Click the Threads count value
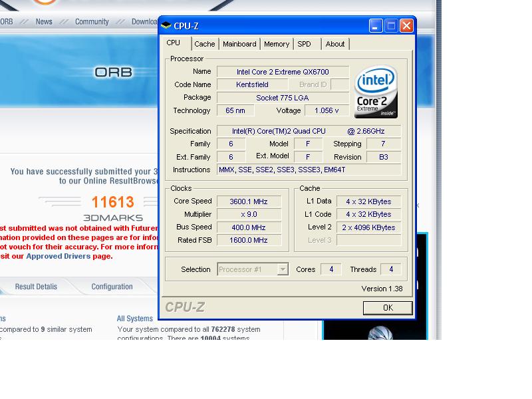Viewport: 532px width, 399px height. click(390, 269)
